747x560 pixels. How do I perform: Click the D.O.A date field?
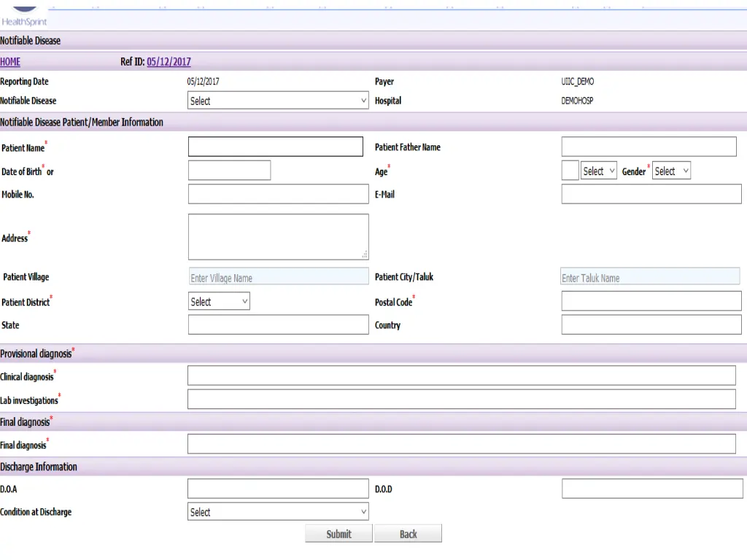pos(278,489)
